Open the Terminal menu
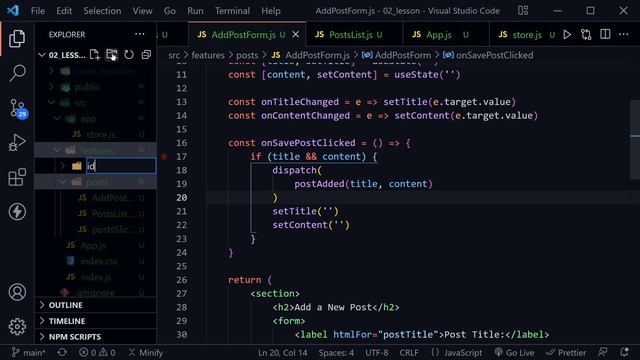Image resolution: width=640 pixels, height=360 pixels. point(232,11)
